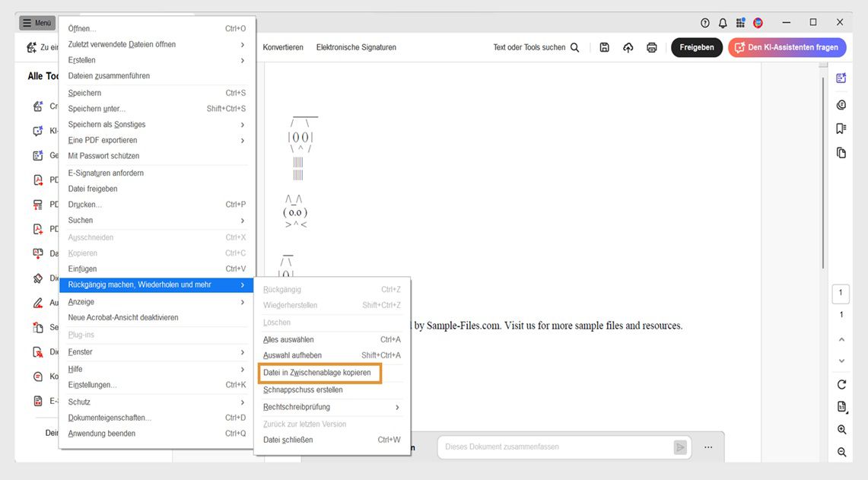
Task: Click the send arrow in summary field
Action: click(680, 447)
